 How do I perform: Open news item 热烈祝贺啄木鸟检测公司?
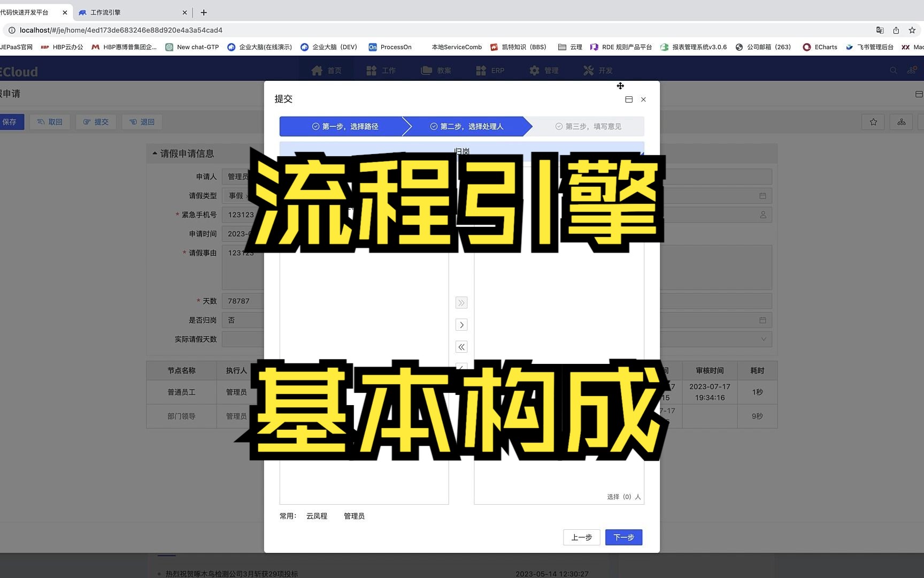tap(232, 574)
